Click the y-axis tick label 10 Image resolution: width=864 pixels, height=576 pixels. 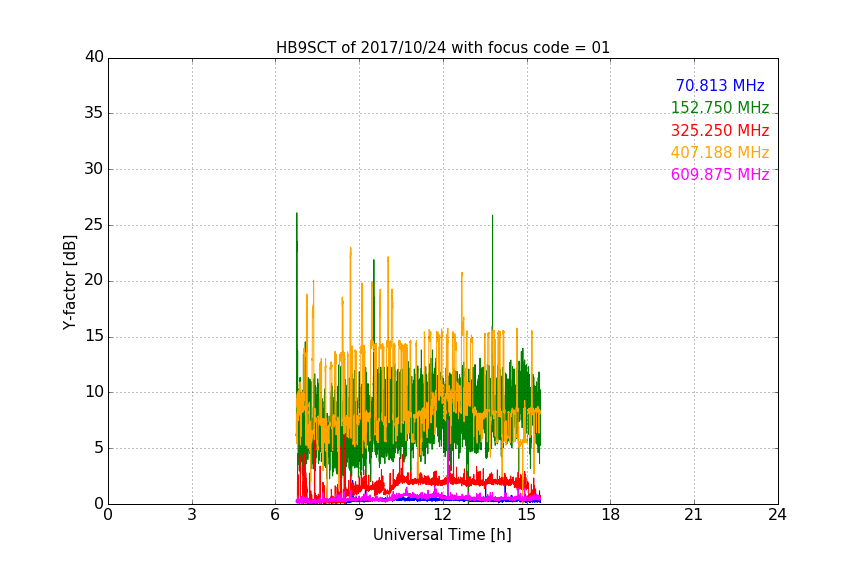click(94, 392)
